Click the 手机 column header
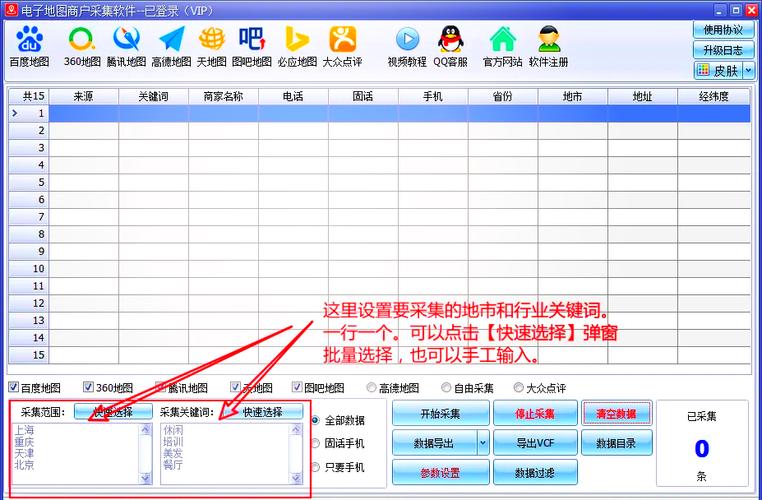Screen dimensions: 762x500 tap(432, 97)
